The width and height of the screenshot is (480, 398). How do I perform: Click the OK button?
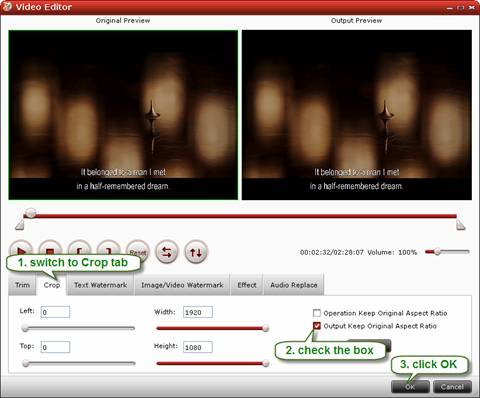[x=410, y=387]
